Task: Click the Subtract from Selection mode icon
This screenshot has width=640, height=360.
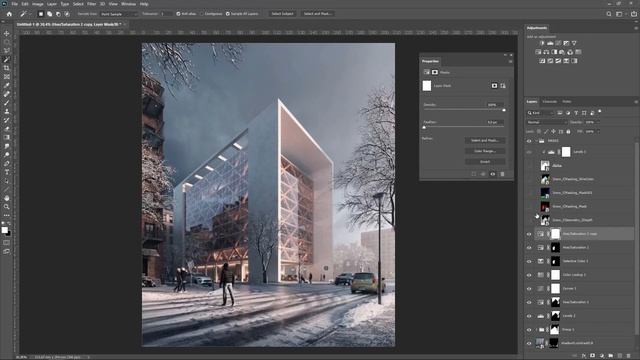Action: (x=58, y=14)
